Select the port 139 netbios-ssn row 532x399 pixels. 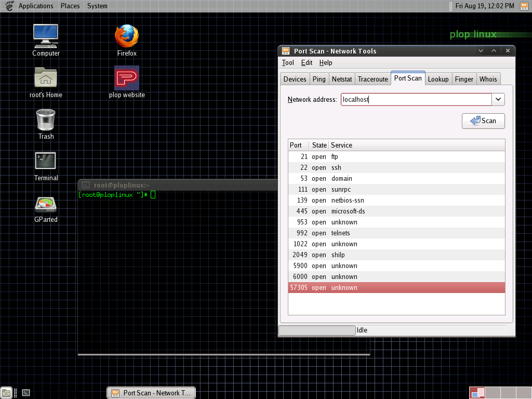tap(396, 200)
